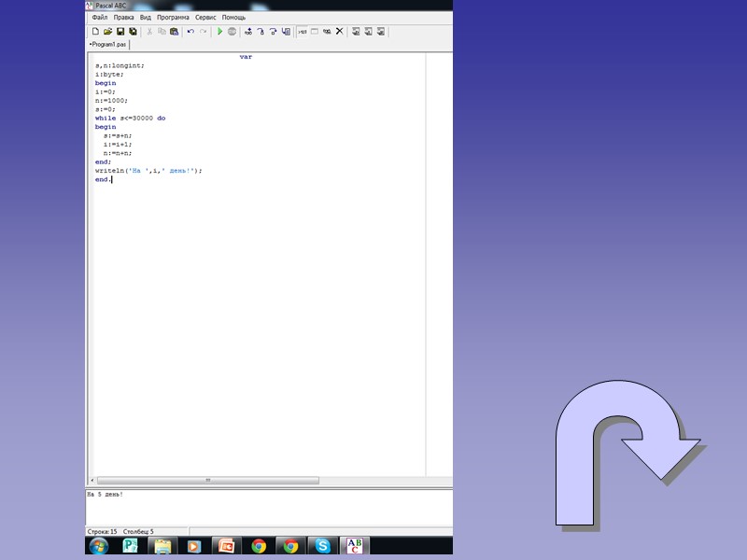Undo the last edit
Screen dimensions: 747x560
(190, 32)
